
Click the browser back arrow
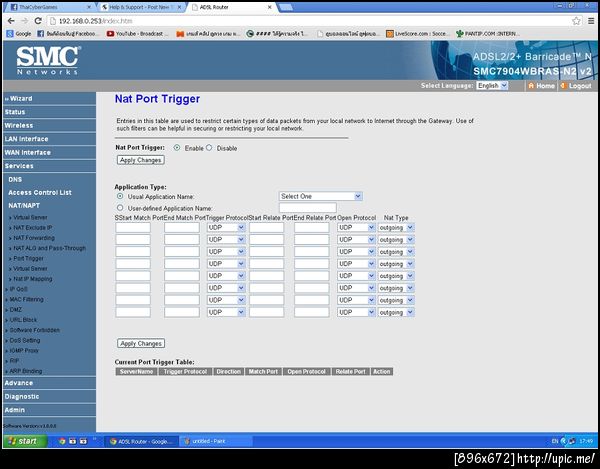pyautogui.click(x=11, y=21)
